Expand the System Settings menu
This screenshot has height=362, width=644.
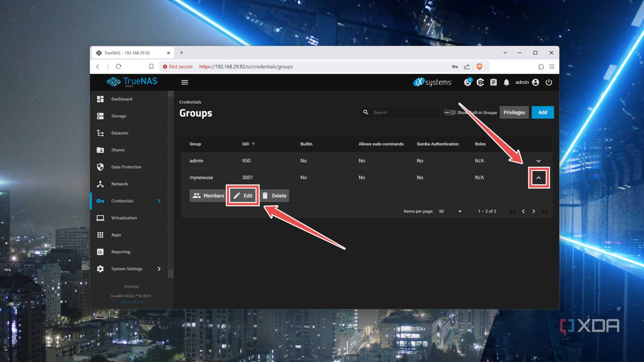(x=126, y=268)
